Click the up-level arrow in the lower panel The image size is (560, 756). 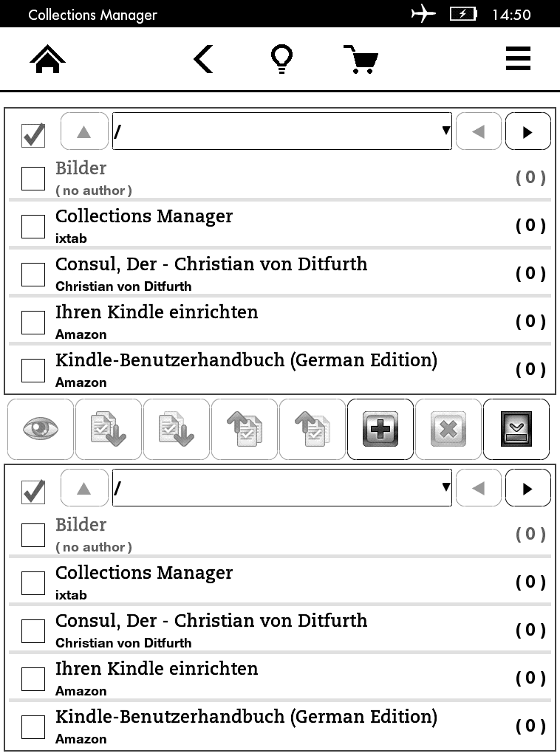[x=83, y=488]
